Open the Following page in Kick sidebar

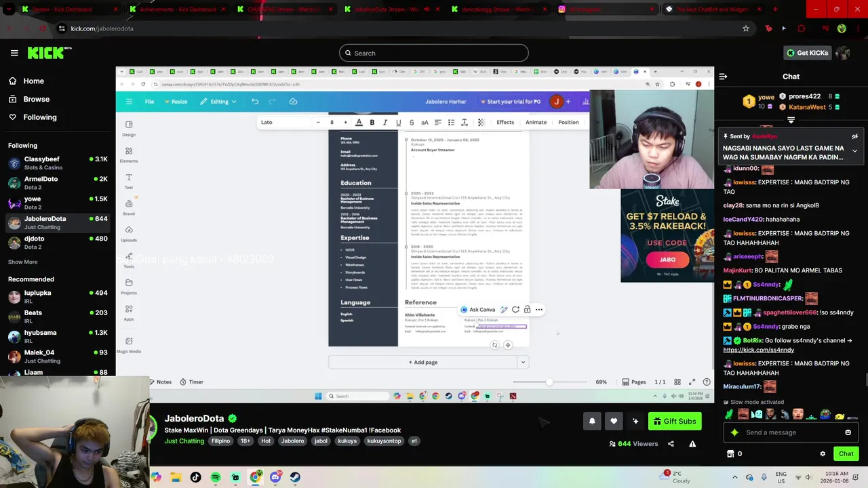(33, 117)
